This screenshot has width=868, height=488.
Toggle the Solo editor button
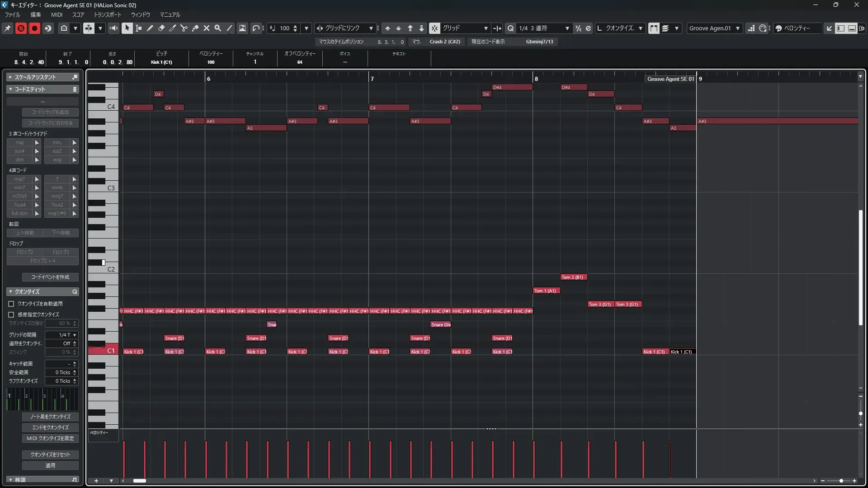21,28
